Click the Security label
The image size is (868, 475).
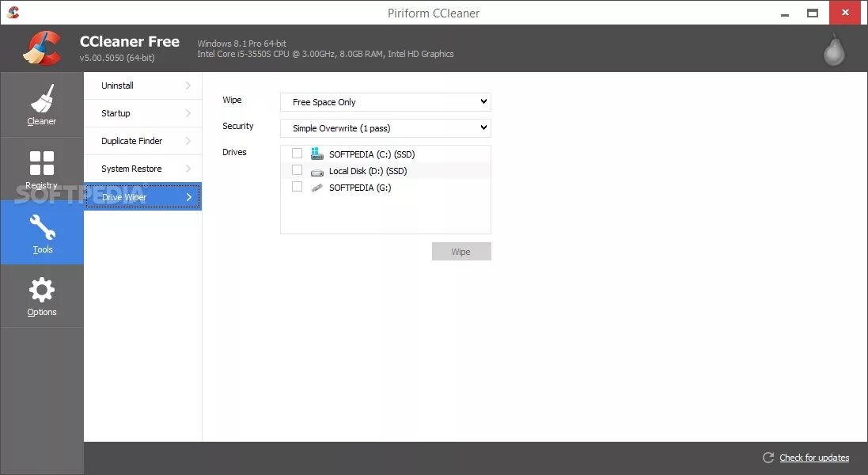pyautogui.click(x=238, y=126)
